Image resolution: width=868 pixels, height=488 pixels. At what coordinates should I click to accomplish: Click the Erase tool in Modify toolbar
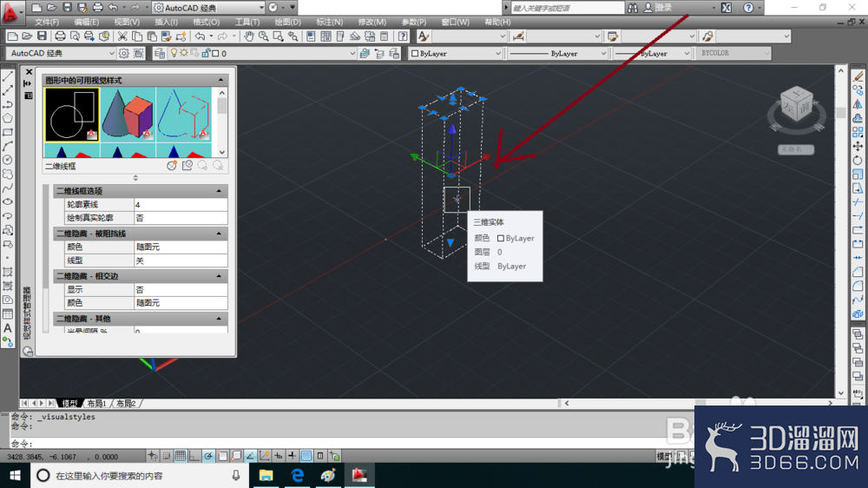pos(858,76)
